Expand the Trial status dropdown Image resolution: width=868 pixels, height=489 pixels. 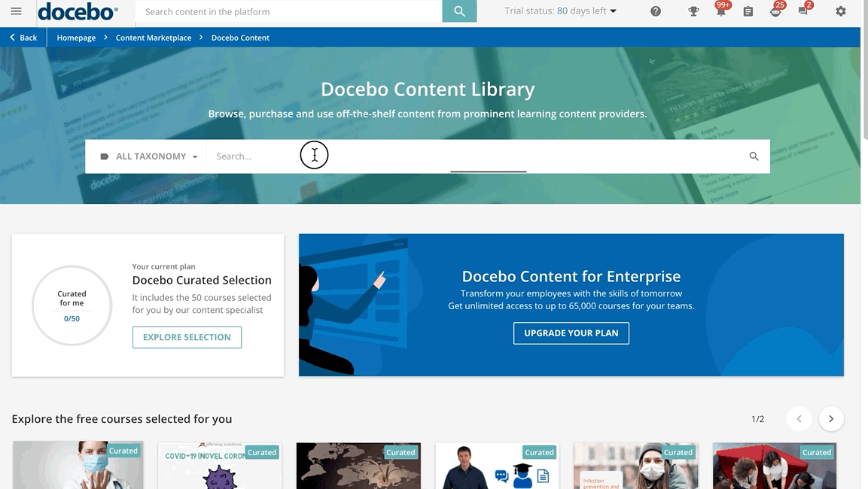(x=560, y=11)
